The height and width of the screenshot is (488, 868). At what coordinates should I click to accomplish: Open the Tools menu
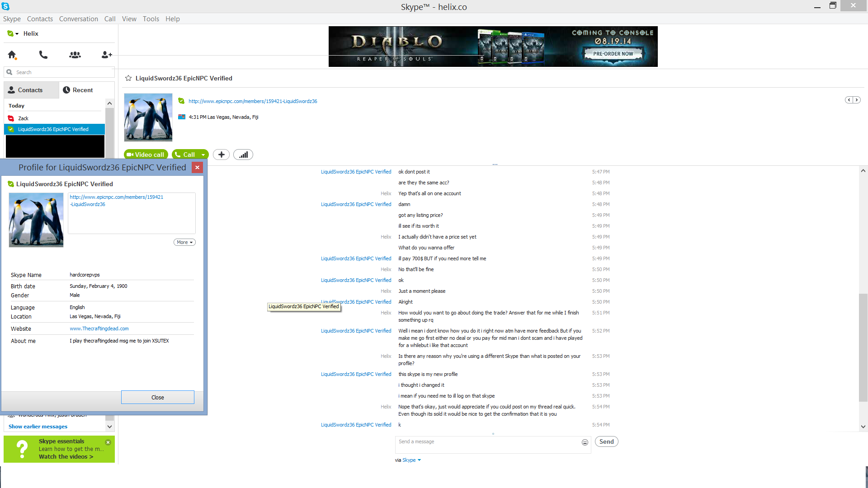[x=151, y=19]
